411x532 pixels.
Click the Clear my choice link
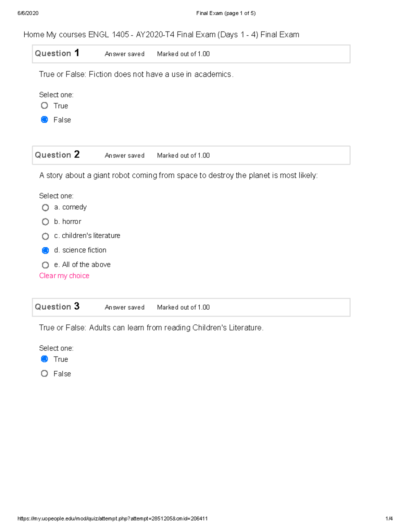64,276
